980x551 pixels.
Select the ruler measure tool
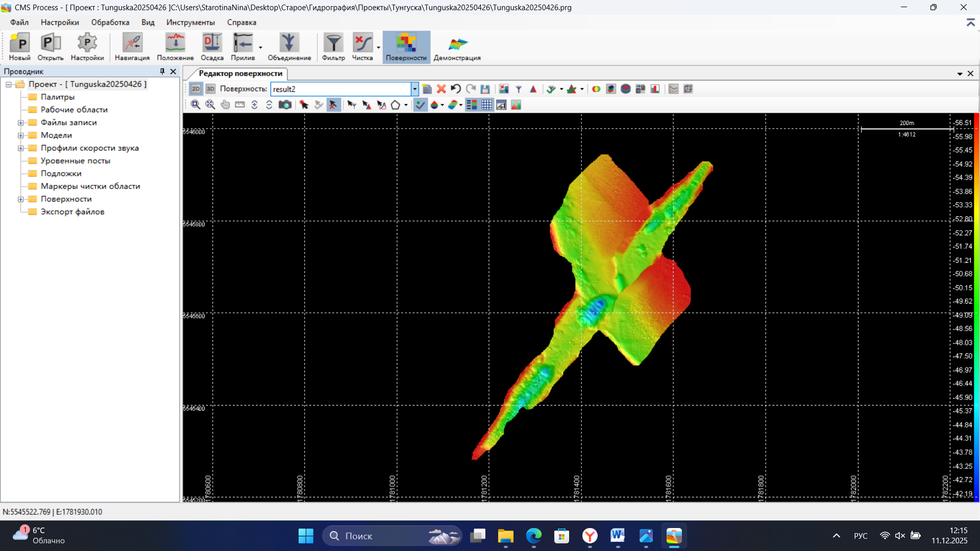pyautogui.click(x=240, y=105)
